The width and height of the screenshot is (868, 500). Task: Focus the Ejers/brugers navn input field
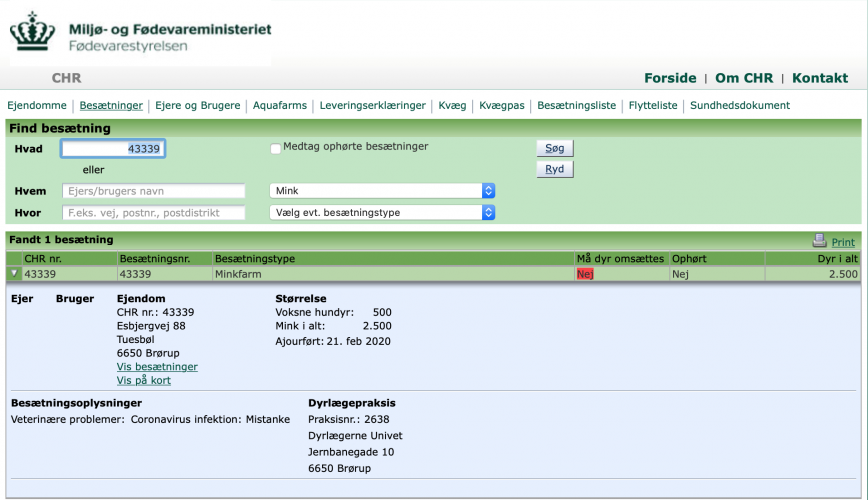(x=153, y=191)
